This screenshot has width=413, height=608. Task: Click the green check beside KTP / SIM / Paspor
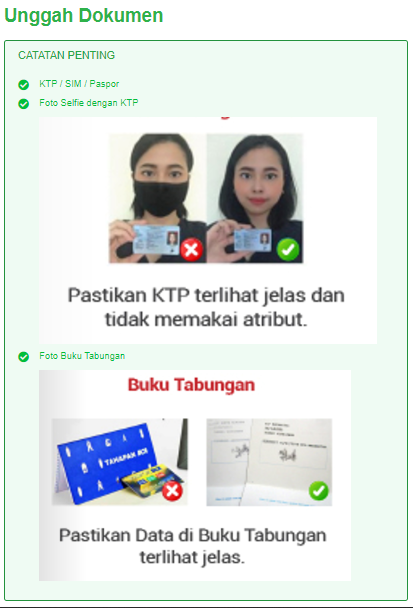pos(24,85)
